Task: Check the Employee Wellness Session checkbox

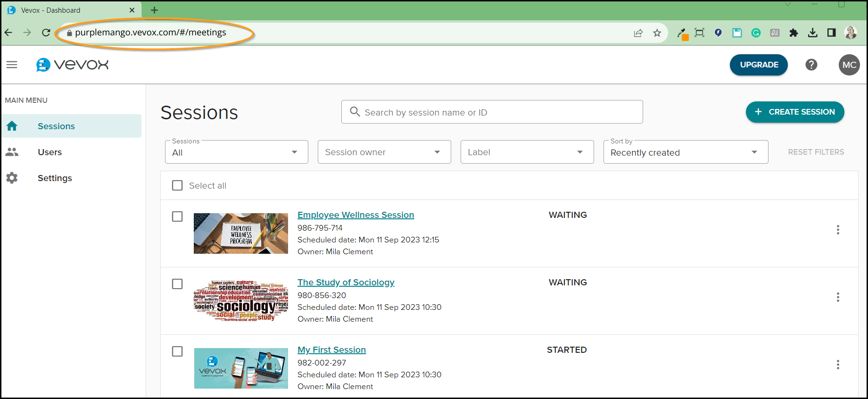Action: [177, 216]
